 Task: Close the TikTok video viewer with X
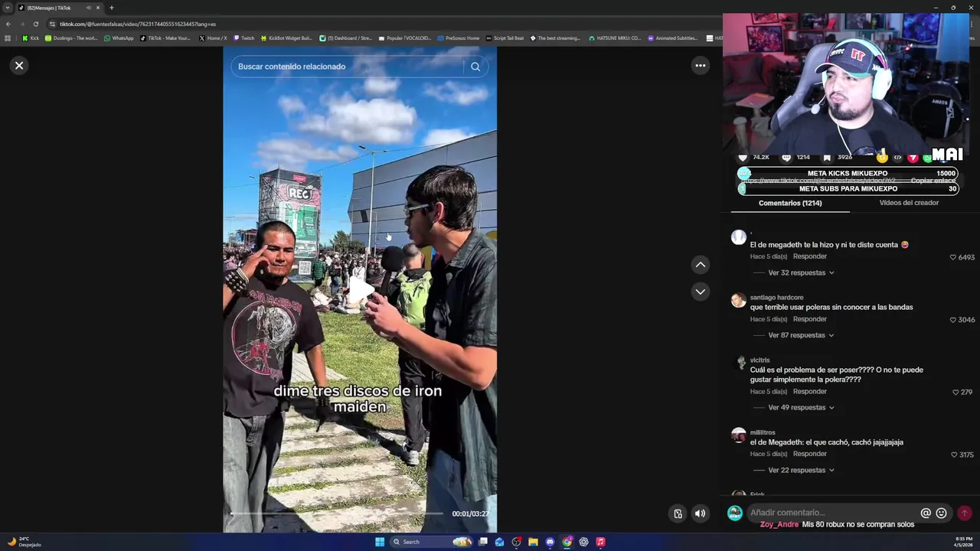point(19,66)
